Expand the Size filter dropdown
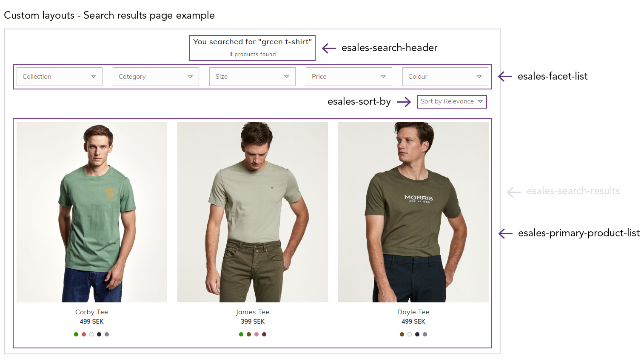Image resolution: width=644 pixels, height=362 pixels. [x=252, y=77]
